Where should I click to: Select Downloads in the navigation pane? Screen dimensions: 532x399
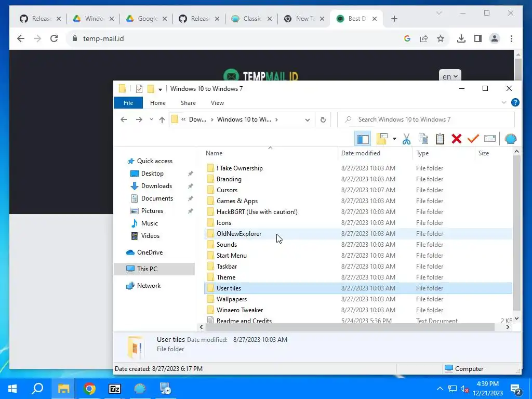tap(156, 186)
